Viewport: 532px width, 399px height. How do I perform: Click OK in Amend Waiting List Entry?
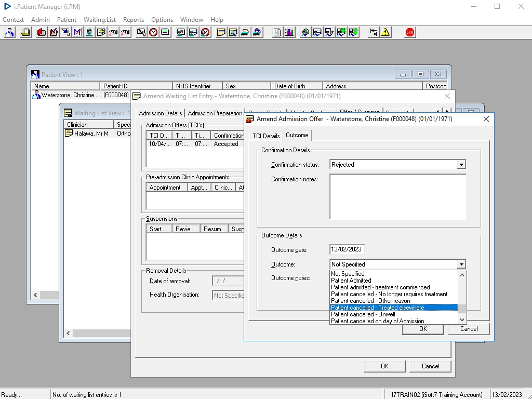pyautogui.click(x=384, y=366)
